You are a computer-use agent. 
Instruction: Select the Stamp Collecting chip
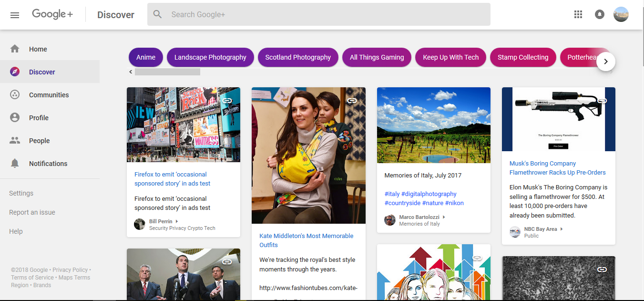[523, 57]
